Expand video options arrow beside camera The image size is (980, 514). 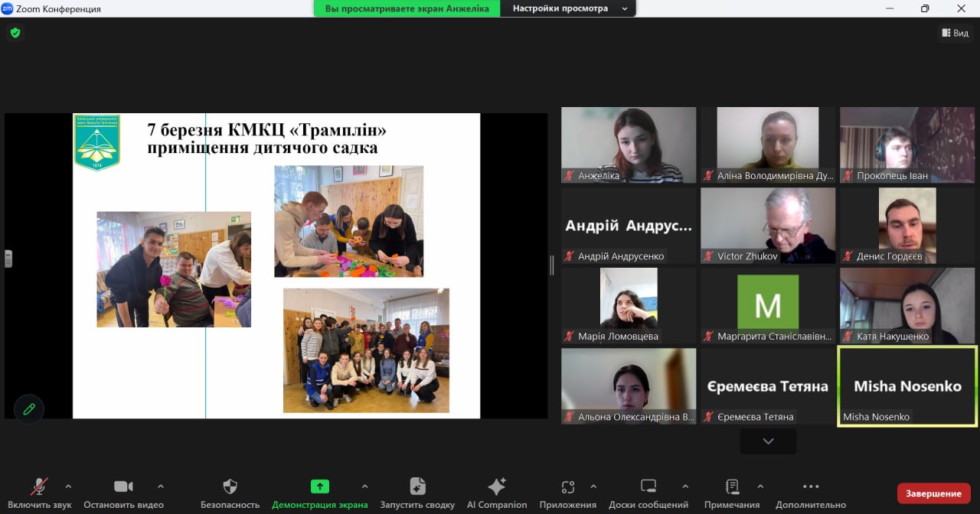point(160,486)
